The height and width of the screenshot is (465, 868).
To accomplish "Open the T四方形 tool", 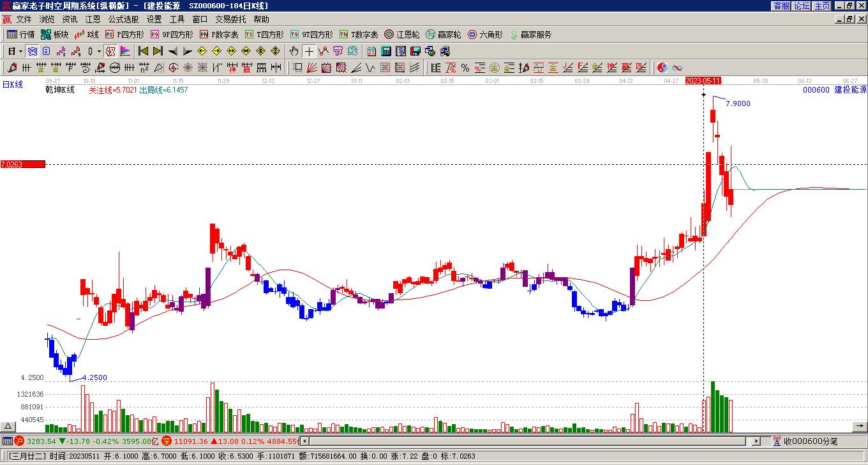I will [x=264, y=34].
